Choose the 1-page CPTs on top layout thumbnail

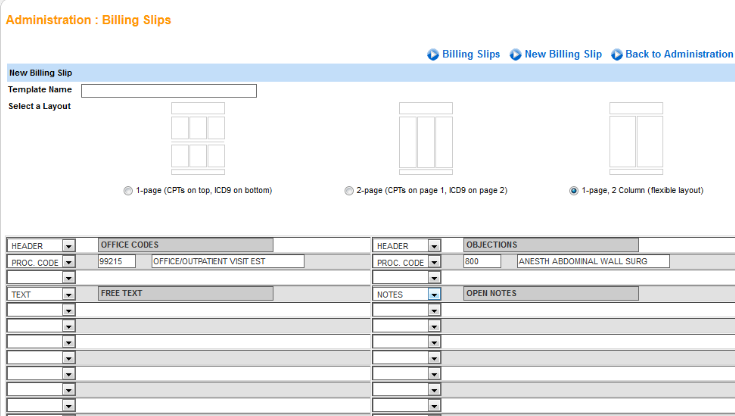[197, 138]
